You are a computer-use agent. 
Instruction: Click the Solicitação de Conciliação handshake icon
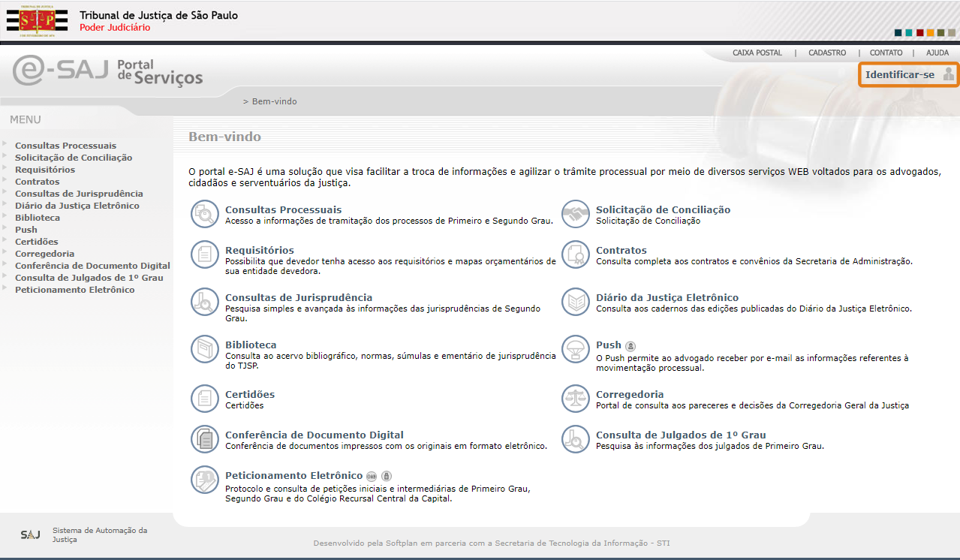(576, 215)
